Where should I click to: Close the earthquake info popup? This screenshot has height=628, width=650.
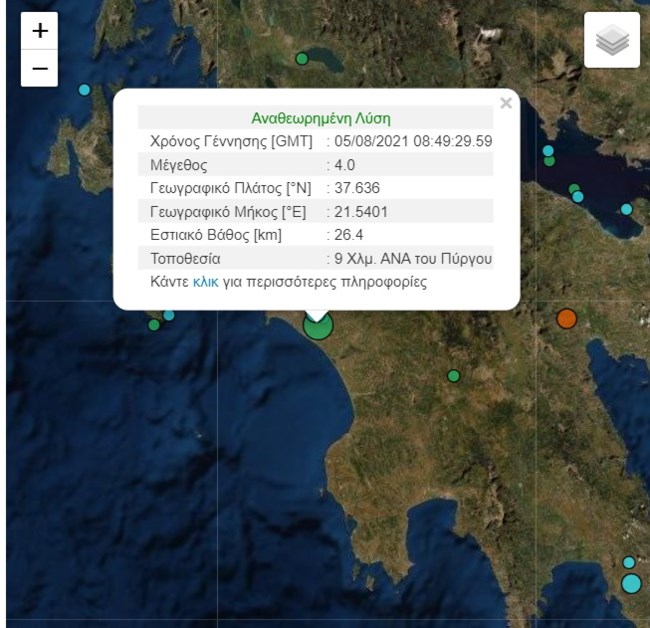(506, 103)
